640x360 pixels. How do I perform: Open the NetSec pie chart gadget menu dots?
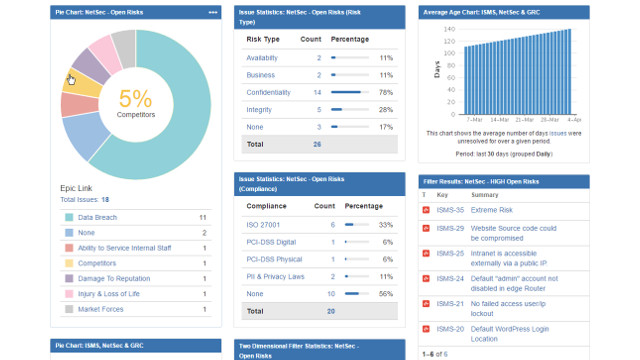click(x=213, y=12)
